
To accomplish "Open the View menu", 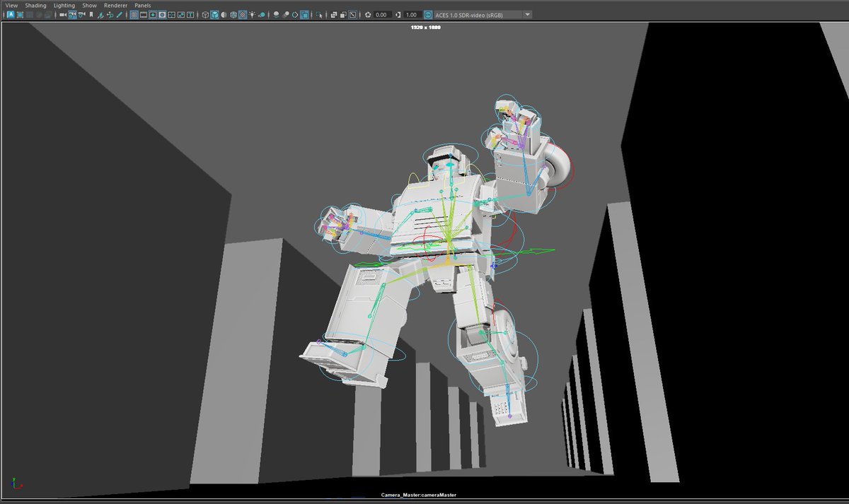I will tap(11, 5).
